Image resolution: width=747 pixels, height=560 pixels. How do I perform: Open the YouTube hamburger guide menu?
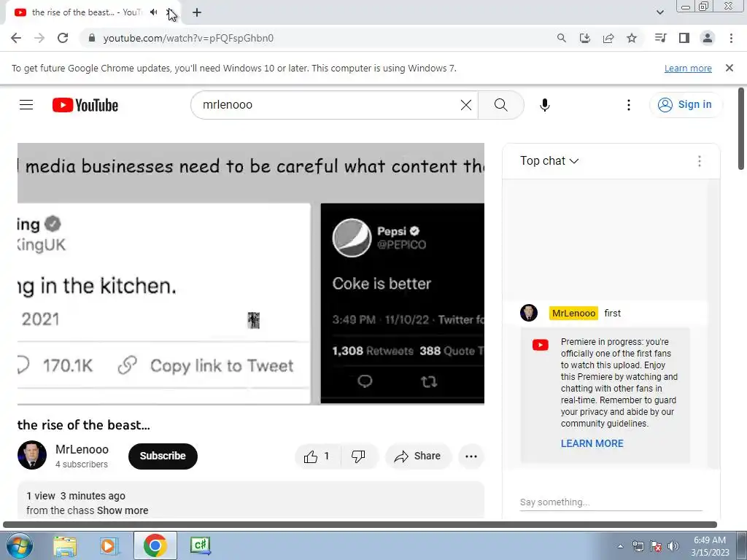click(26, 105)
